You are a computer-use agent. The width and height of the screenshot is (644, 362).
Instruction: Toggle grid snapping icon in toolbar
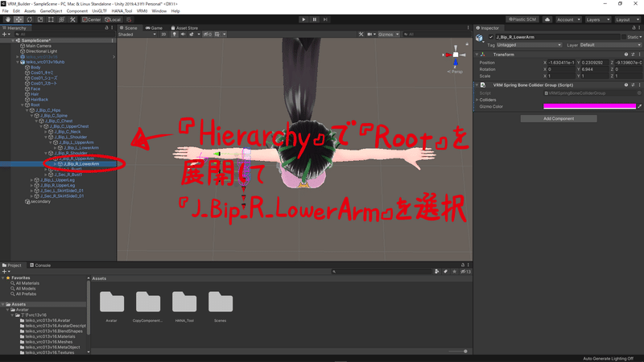(129, 19)
